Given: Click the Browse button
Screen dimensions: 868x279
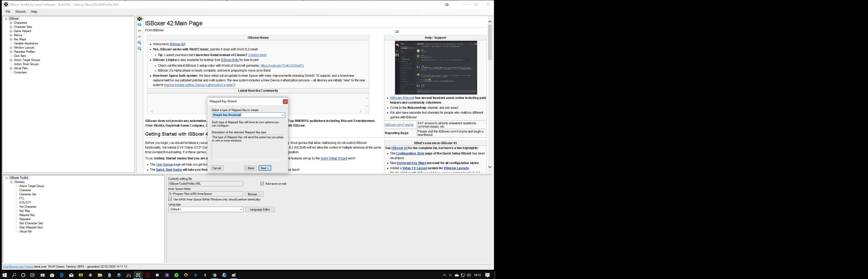Looking at the screenshot, I should point(254,194).
